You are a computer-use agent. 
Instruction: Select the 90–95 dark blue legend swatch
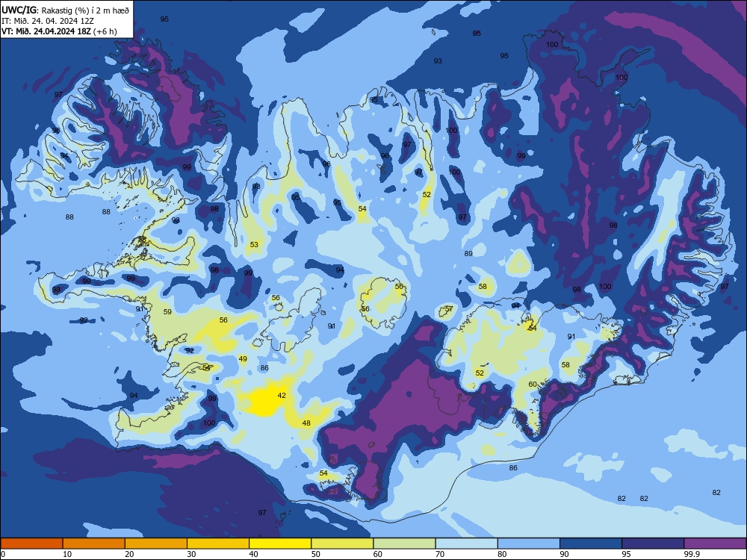(591, 544)
